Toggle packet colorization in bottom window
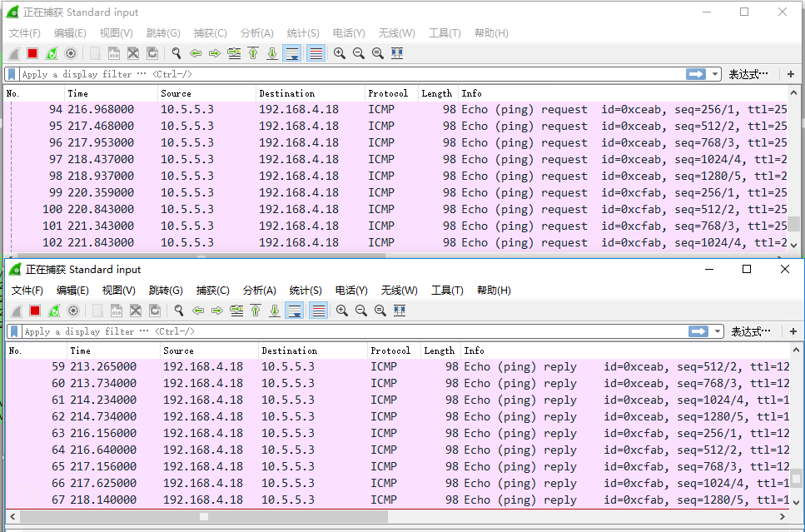 [319, 311]
